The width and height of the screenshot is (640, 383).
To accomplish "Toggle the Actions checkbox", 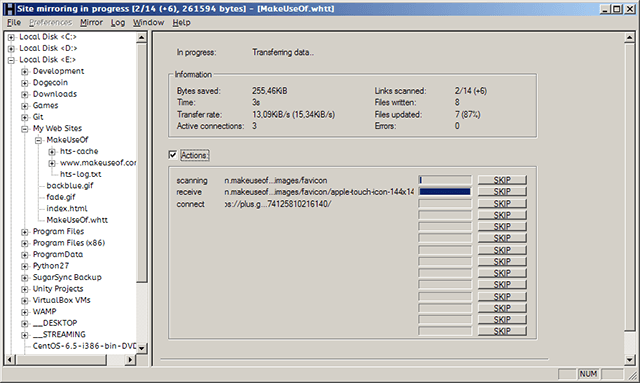I will (x=173, y=155).
